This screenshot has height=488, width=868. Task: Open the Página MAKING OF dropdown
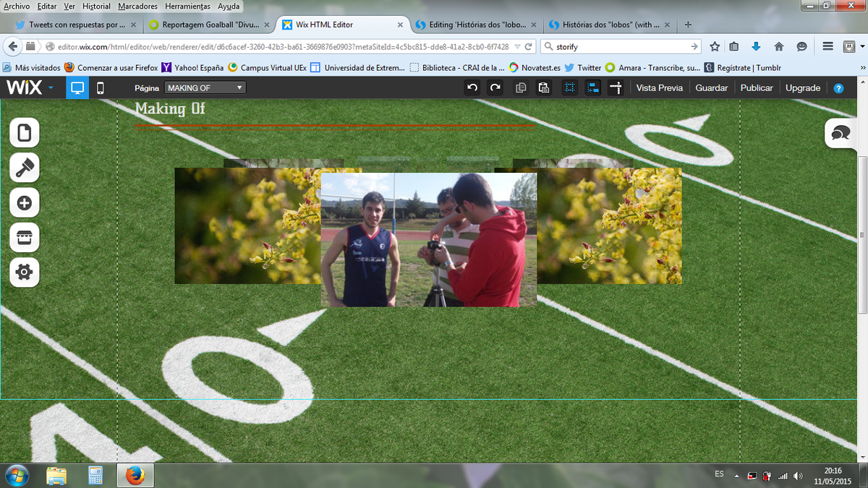point(205,88)
